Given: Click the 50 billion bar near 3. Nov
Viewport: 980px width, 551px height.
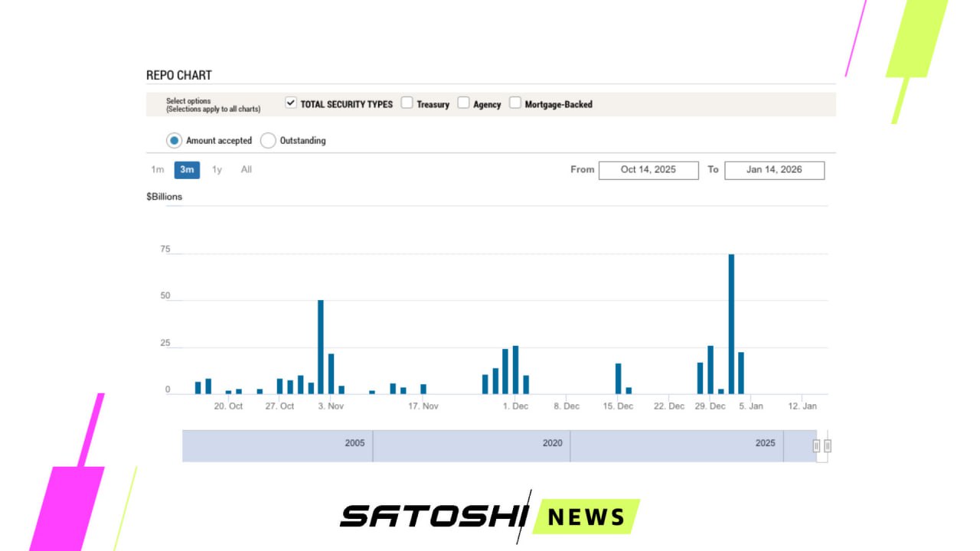Looking at the screenshot, I should pyautogui.click(x=321, y=347).
